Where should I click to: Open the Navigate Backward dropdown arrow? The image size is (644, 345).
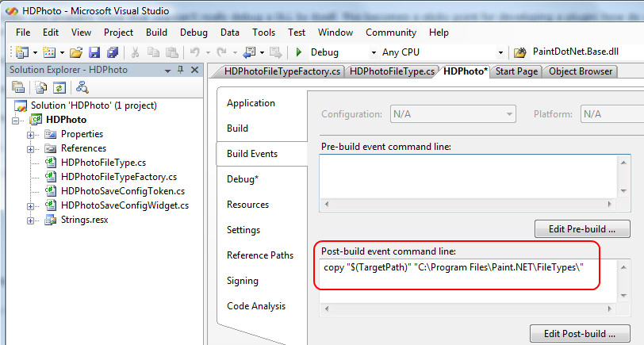(262, 52)
